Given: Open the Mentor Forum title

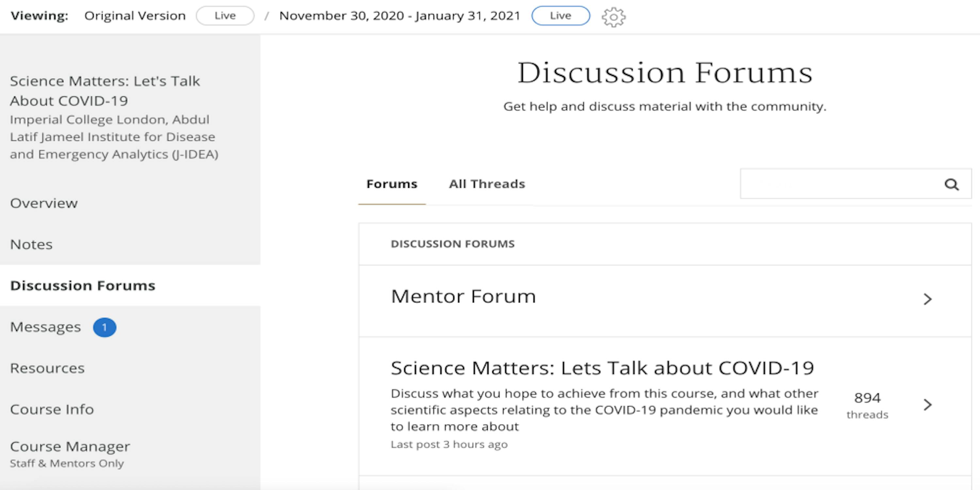Looking at the screenshot, I should (463, 296).
